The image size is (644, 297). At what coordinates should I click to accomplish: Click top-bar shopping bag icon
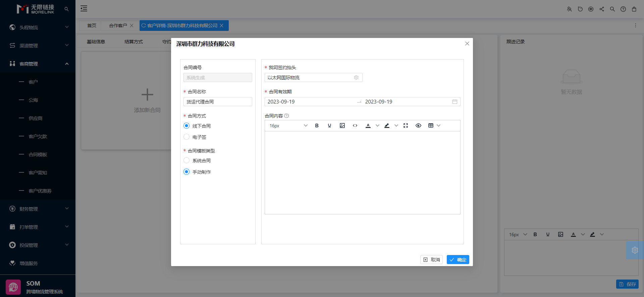coord(634,9)
